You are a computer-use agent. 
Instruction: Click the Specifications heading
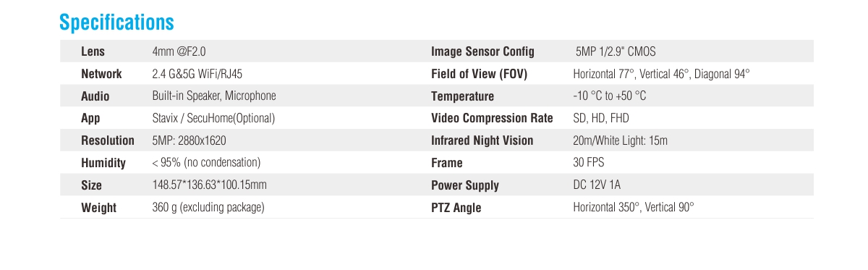pos(116,22)
